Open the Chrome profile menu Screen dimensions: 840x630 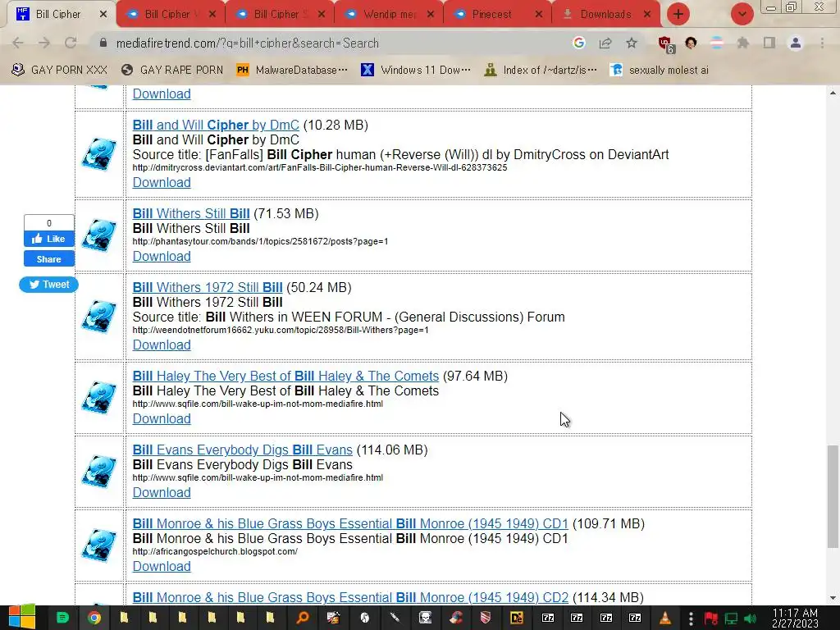796,43
